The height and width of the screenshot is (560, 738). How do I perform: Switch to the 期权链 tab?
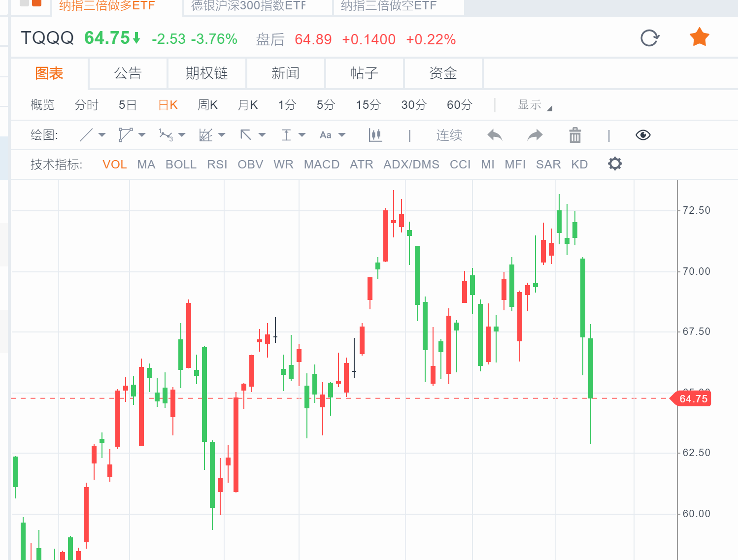click(206, 73)
